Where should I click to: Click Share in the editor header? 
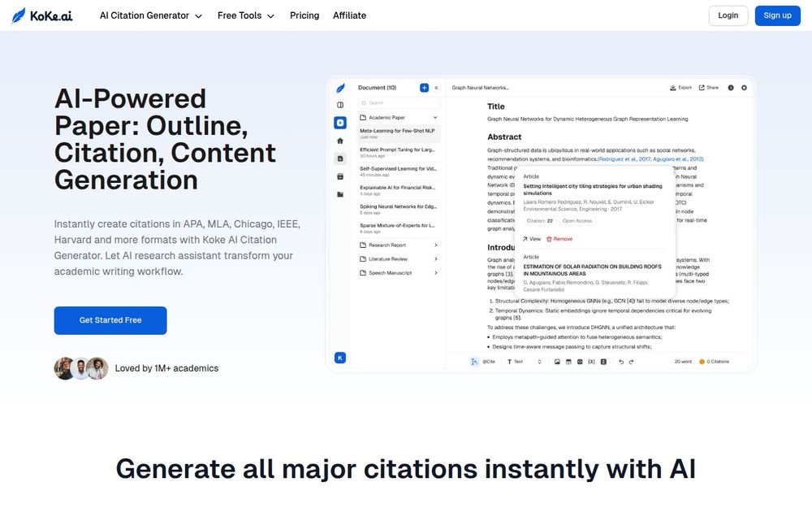[708, 88]
